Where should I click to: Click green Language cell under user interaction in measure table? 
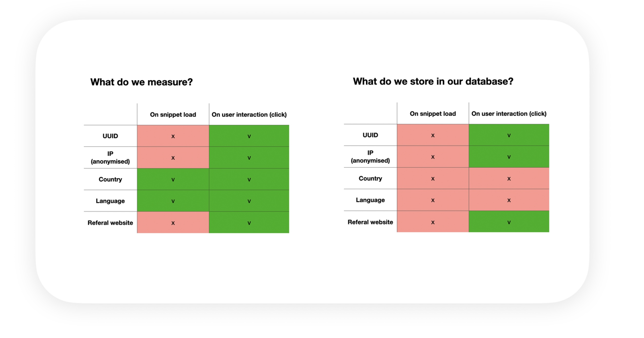[x=249, y=201]
